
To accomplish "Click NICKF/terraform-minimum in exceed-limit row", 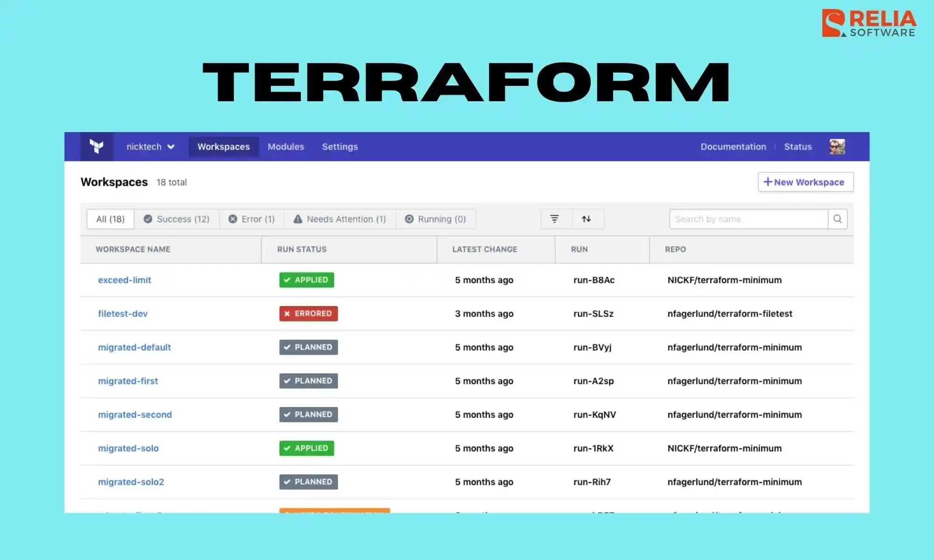I will click(x=724, y=280).
